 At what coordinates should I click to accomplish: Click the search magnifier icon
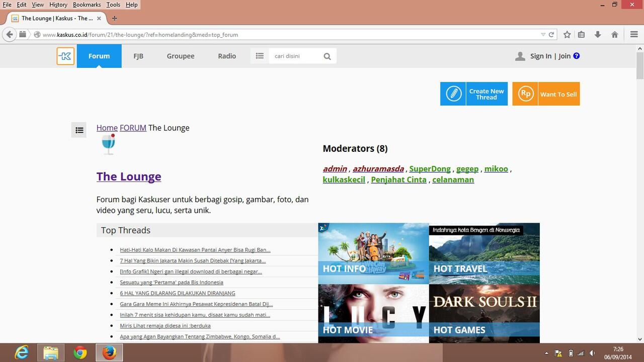click(x=327, y=56)
